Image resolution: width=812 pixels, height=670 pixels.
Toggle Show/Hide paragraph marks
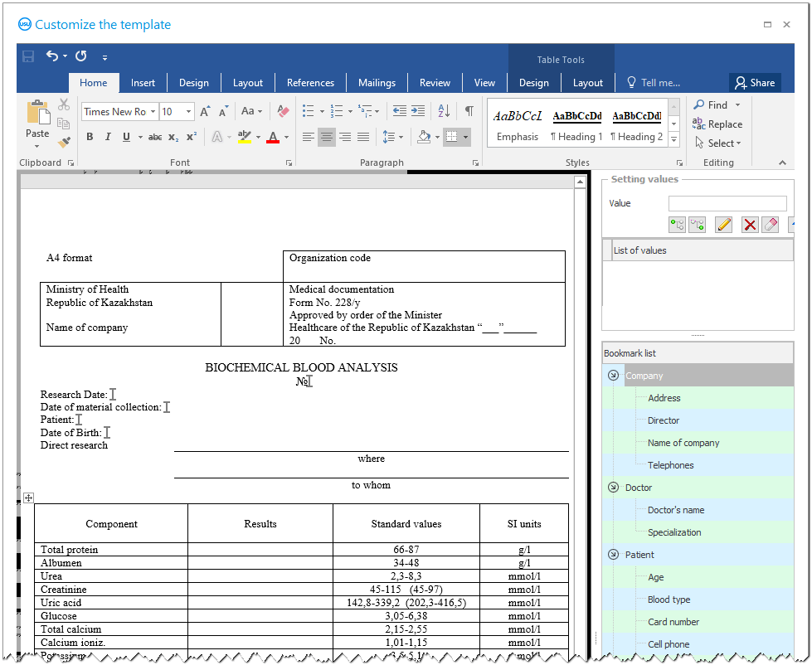(x=469, y=111)
